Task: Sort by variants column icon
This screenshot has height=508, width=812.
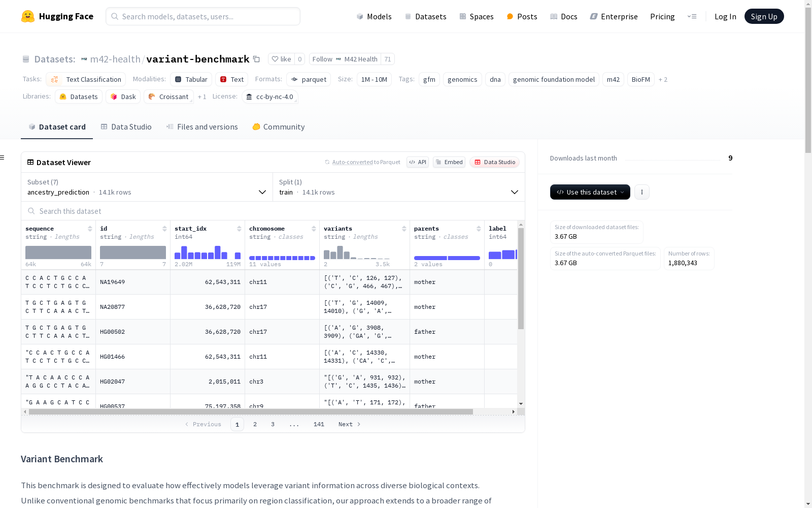Action: pyautogui.click(x=404, y=229)
